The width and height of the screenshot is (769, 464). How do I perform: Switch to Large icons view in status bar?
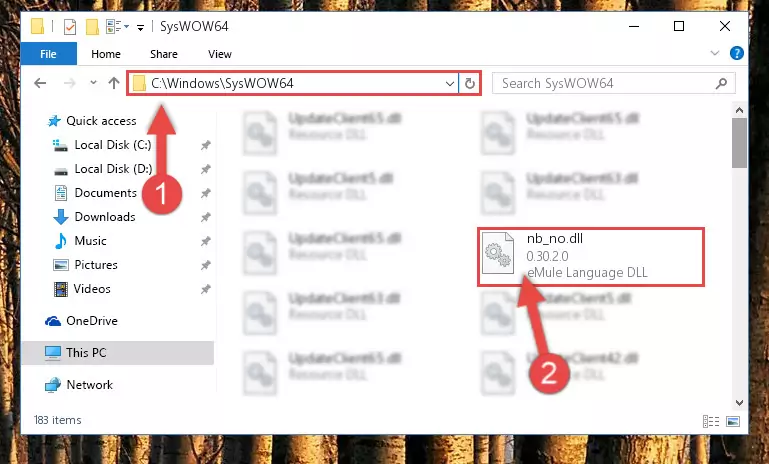[733, 421]
